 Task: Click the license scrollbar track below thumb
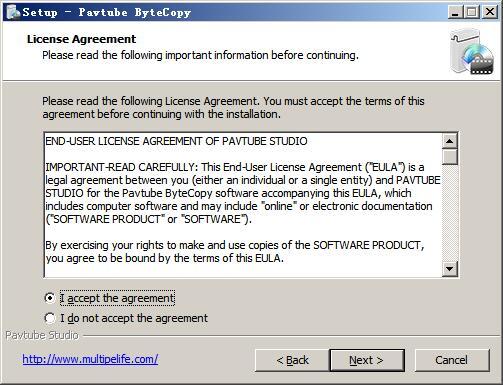point(450,213)
